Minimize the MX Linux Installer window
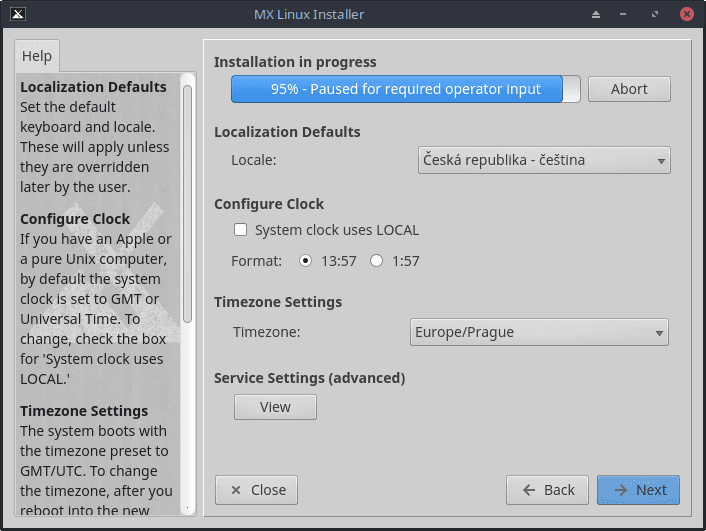Viewport: 706px width, 531px height. coord(623,14)
